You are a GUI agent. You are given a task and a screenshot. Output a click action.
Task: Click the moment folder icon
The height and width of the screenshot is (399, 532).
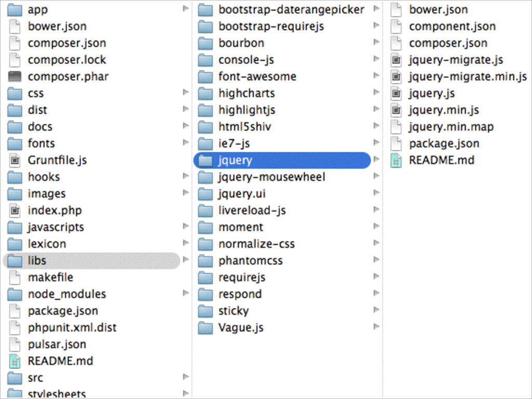click(205, 227)
